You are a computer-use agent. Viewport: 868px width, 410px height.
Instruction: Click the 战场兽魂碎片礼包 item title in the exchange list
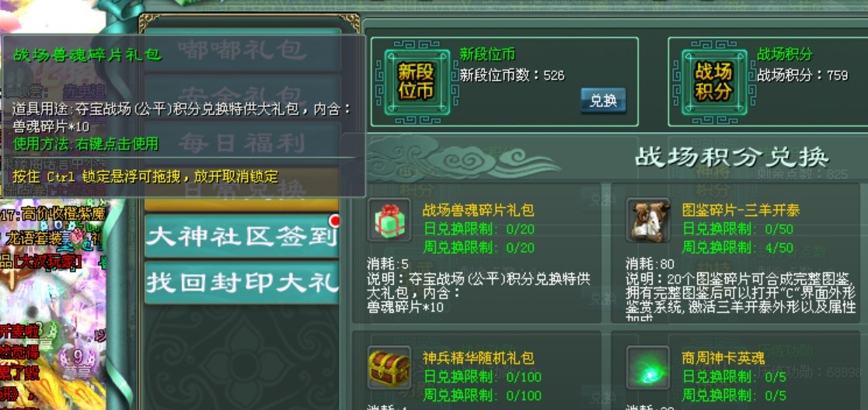[x=479, y=210]
